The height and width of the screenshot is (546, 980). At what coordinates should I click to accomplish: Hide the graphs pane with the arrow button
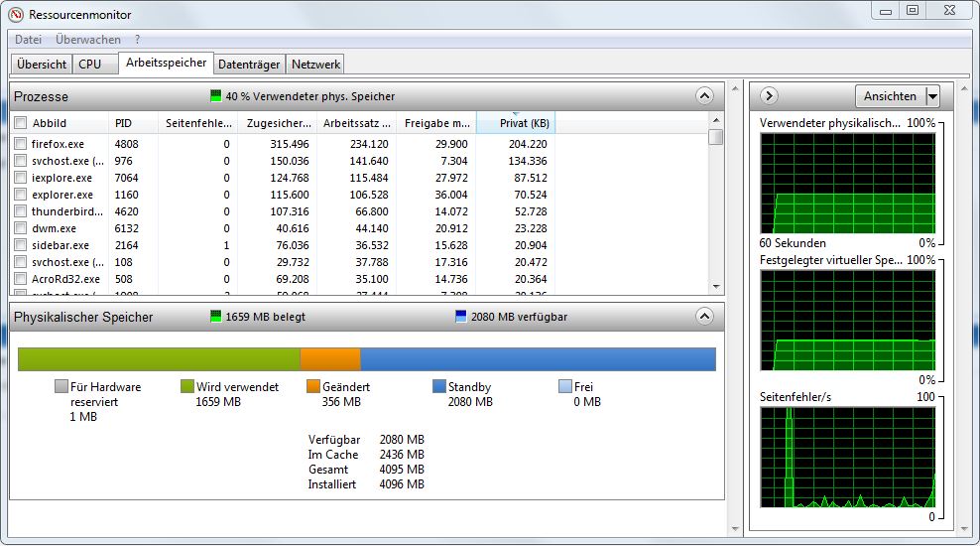tap(769, 95)
